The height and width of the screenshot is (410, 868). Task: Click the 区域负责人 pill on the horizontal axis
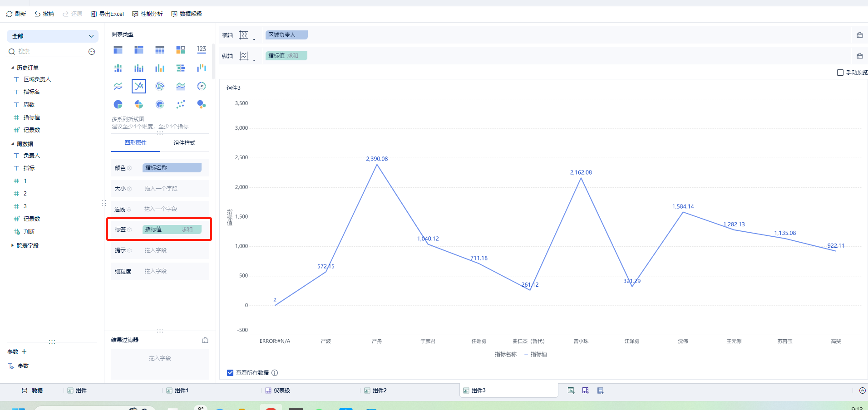click(x=286, y=35)
